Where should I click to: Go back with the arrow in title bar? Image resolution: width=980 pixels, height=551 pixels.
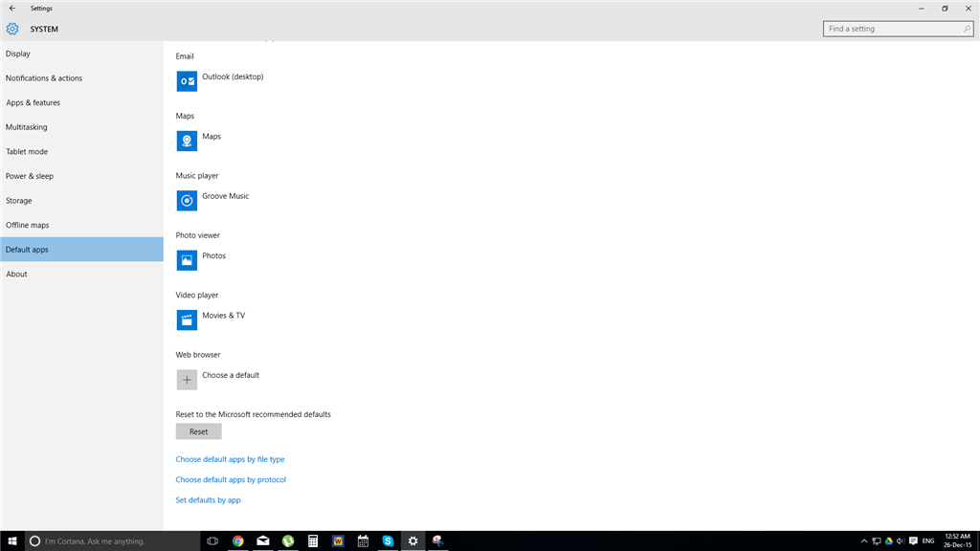[12, 8]
